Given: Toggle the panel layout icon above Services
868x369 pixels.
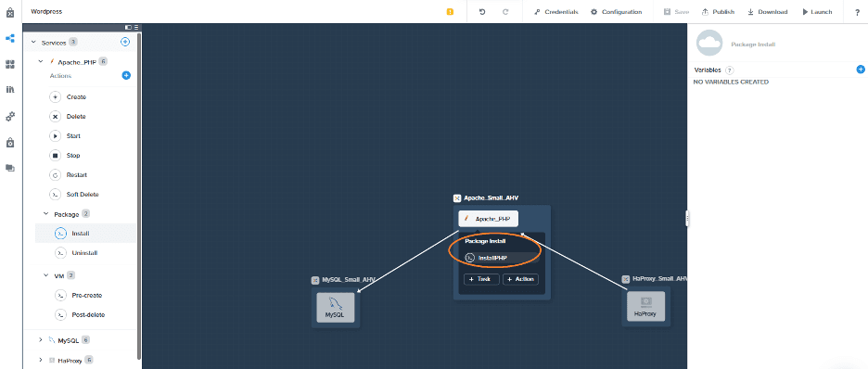Looking at the screenshot, I should [128, 27].
